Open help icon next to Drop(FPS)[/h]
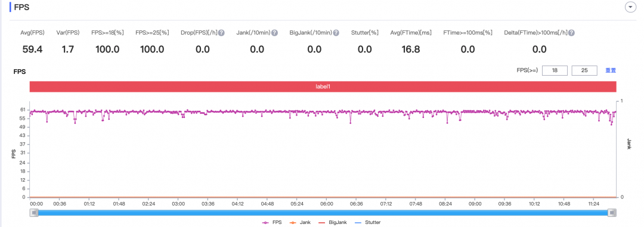 click(x=221, y=33)
